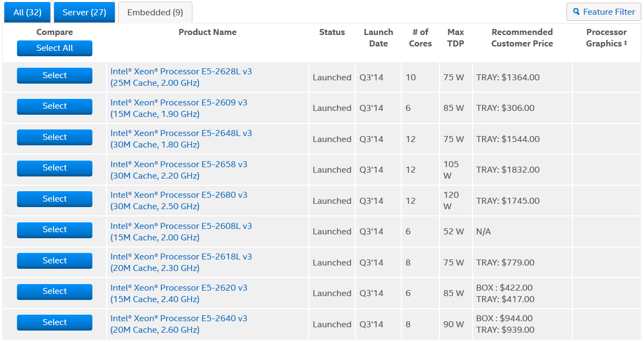Select the Xeon E5-2609 v3 for comparison
Image resolution: width=644 pixels, height=342 pixels.
[x=55, y=106]
